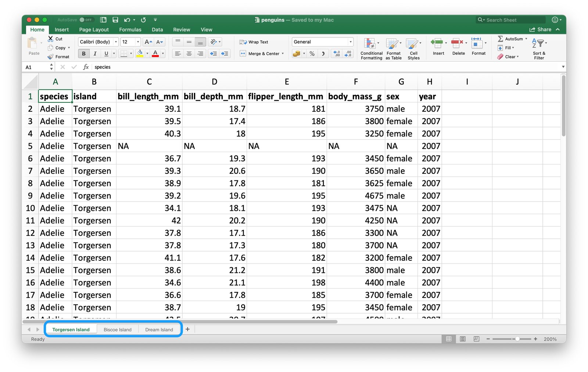Click the Share button
Image resolution: width=588 pixels, height=372 pixels.
(x=540, y=29)
